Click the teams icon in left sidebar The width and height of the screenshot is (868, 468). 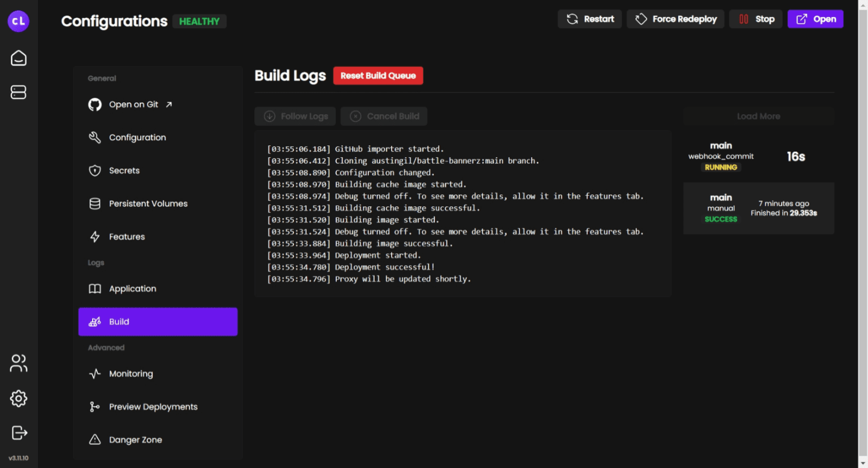[18, 363]
